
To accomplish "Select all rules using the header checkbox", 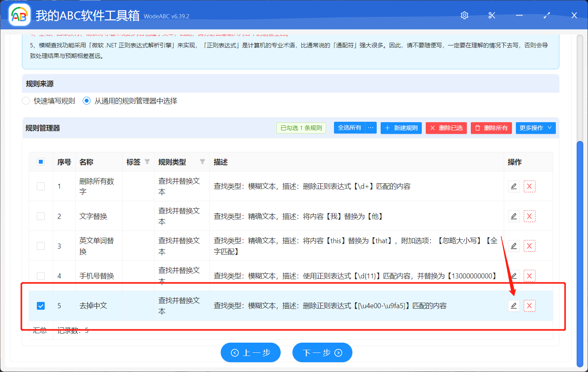I will tap(41, 161).
